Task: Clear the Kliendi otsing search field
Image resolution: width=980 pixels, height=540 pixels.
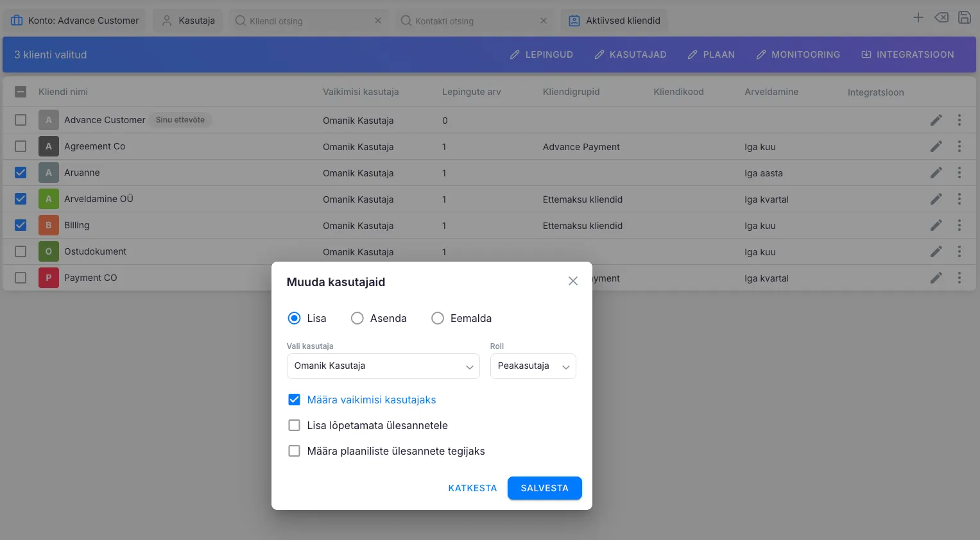Action: pyautogui.click(x=378, y=21)
